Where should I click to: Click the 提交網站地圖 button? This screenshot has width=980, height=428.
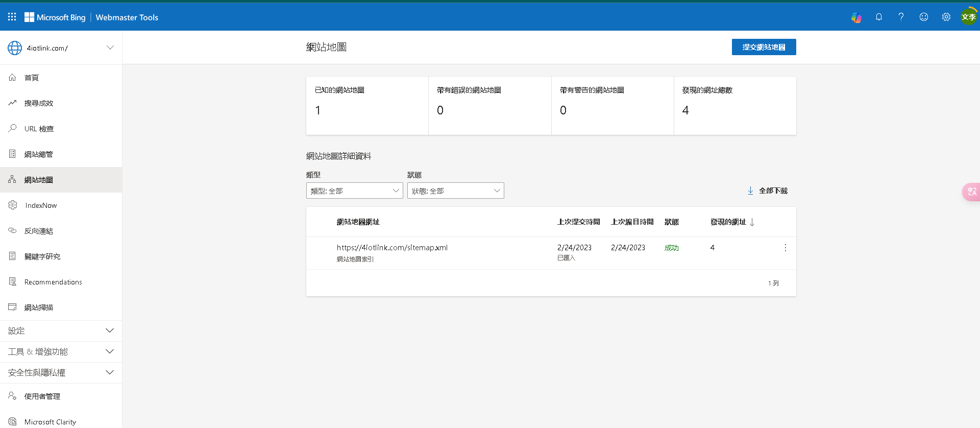pyautogui.click(x=764, y=47)
